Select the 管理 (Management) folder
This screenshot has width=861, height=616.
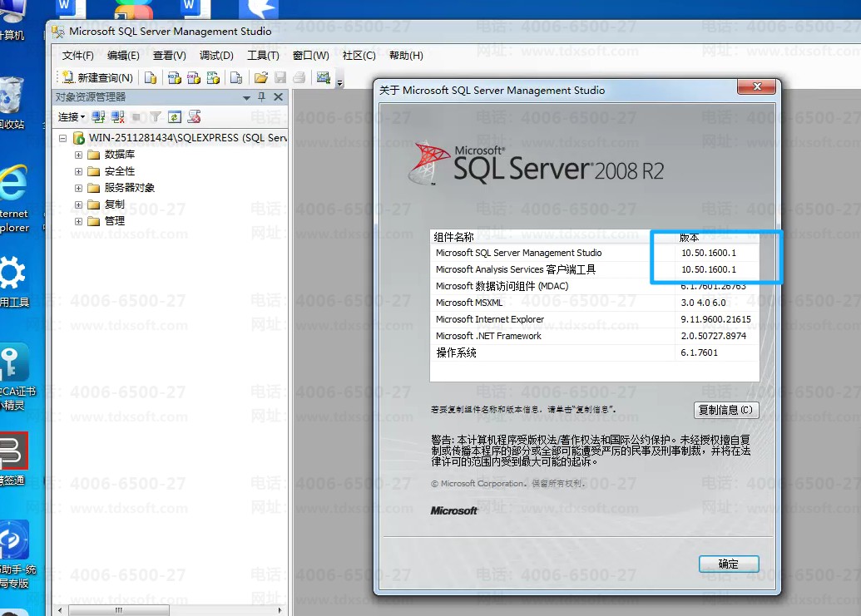click(x=115, y=221)
